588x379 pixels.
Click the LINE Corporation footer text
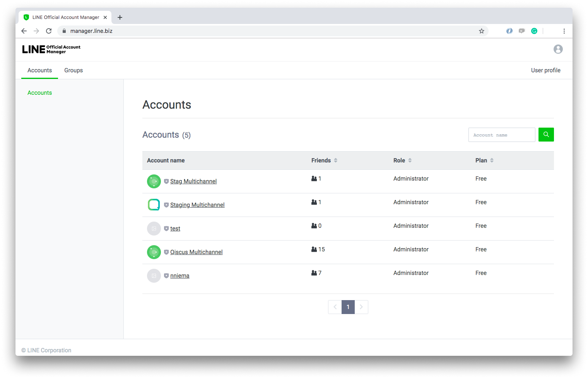46,350
